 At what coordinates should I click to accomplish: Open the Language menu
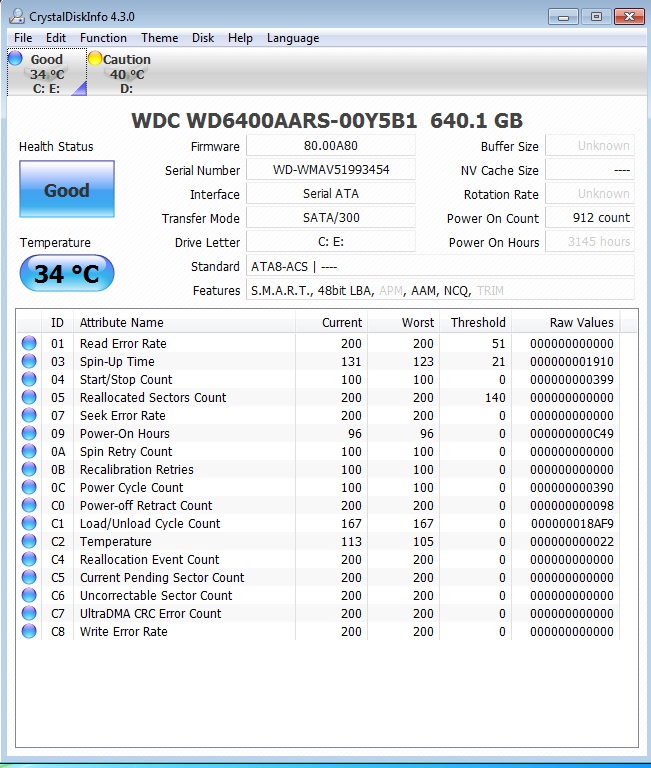[x=293, y=38]
